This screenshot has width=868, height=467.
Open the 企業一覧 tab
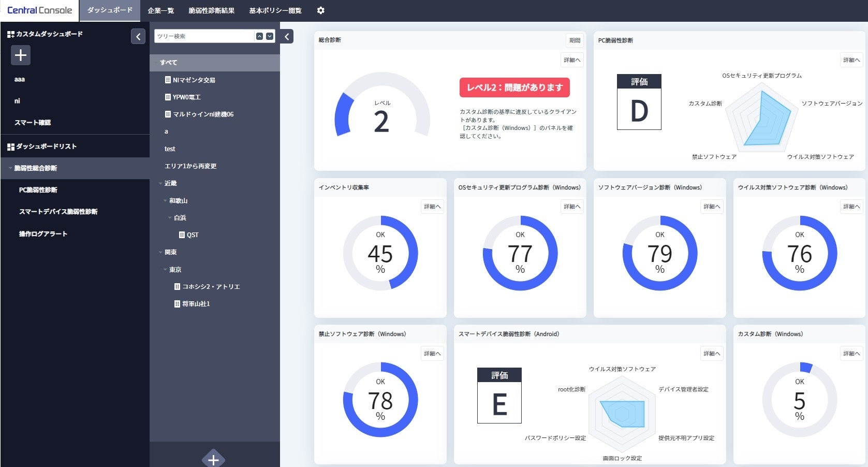pyautogui.click(x=160, y=10)
